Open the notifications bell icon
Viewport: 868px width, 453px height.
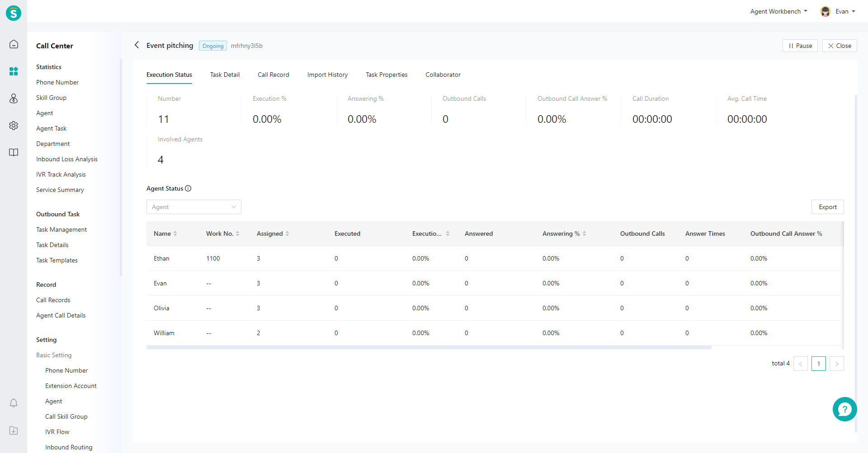[x=14, y=403]
